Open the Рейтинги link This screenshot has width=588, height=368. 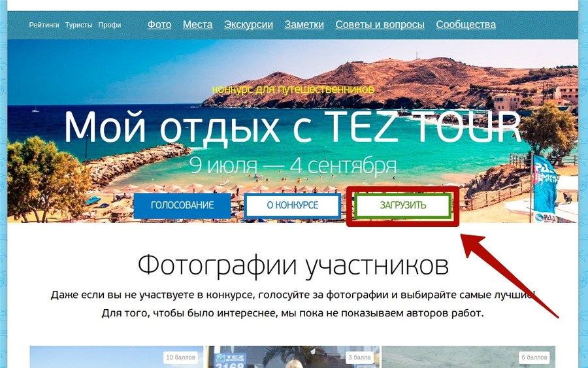pyautogui.click(x=44, y=25)
